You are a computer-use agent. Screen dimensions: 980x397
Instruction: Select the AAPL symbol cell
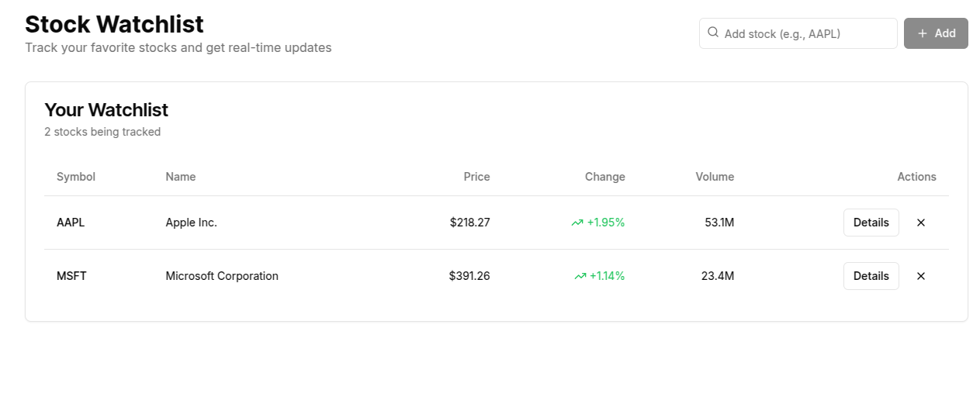pyautogui.click(x=71, y=223)
